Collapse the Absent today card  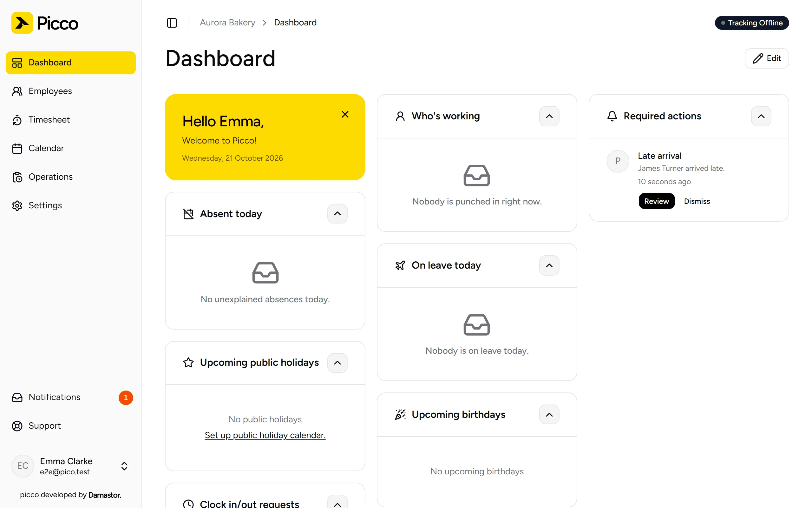337,214
